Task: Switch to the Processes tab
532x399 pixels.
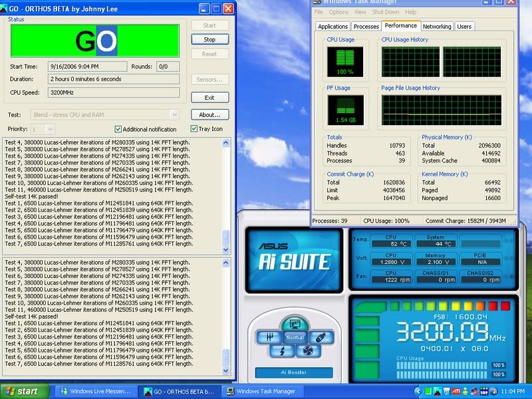Action: tap(366, 27)
